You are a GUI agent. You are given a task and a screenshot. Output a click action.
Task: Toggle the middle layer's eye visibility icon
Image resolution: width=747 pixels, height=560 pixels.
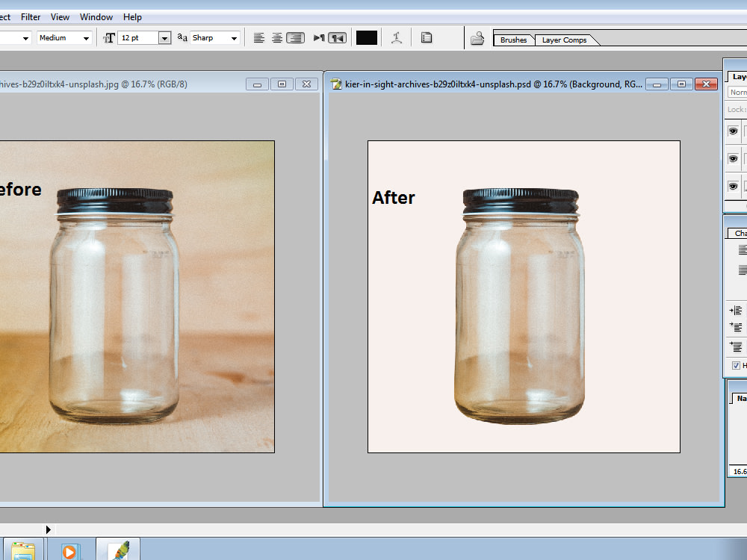[x=734, y=158]
